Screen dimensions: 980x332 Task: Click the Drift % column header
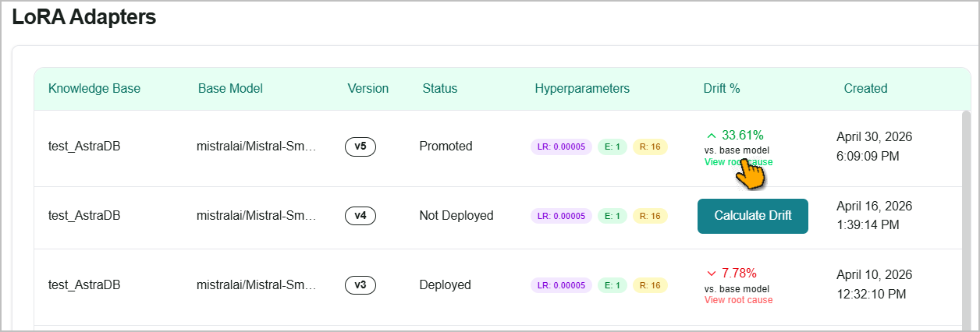tap(722, 89)
